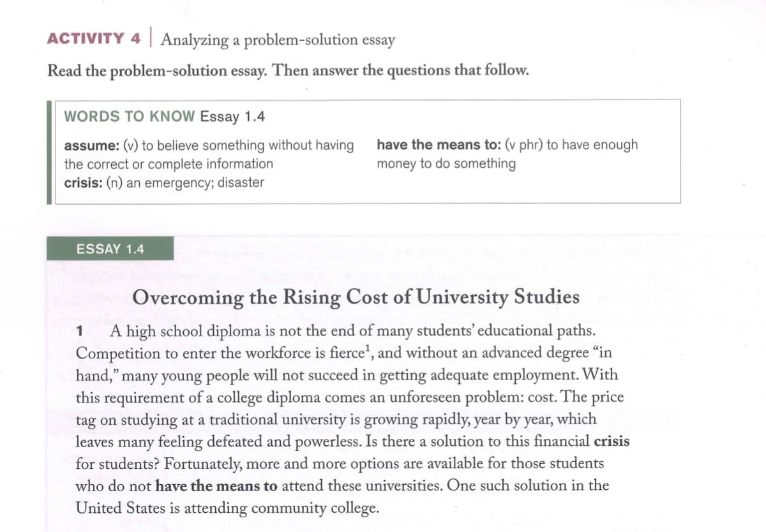Click the green ESSAY 1.4 tab label
Image resolution: width=766 pixels, height=532 pixels.
point(110,249)
